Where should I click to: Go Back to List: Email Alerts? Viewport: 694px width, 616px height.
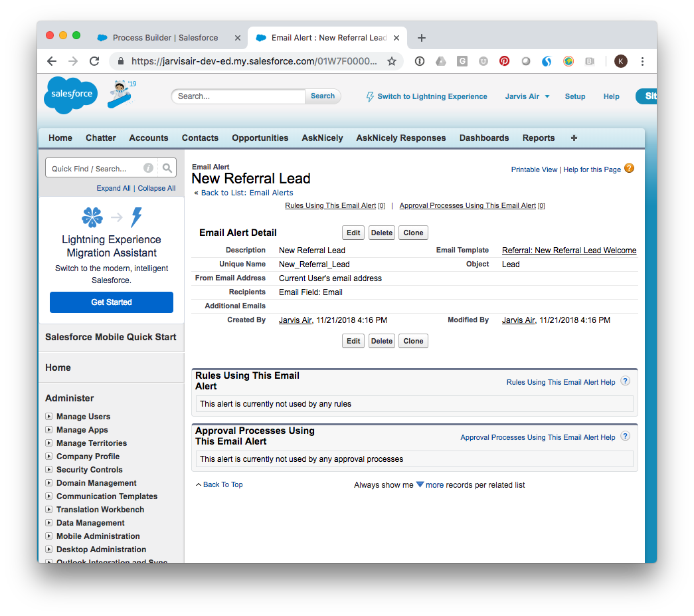click(247, 193)
